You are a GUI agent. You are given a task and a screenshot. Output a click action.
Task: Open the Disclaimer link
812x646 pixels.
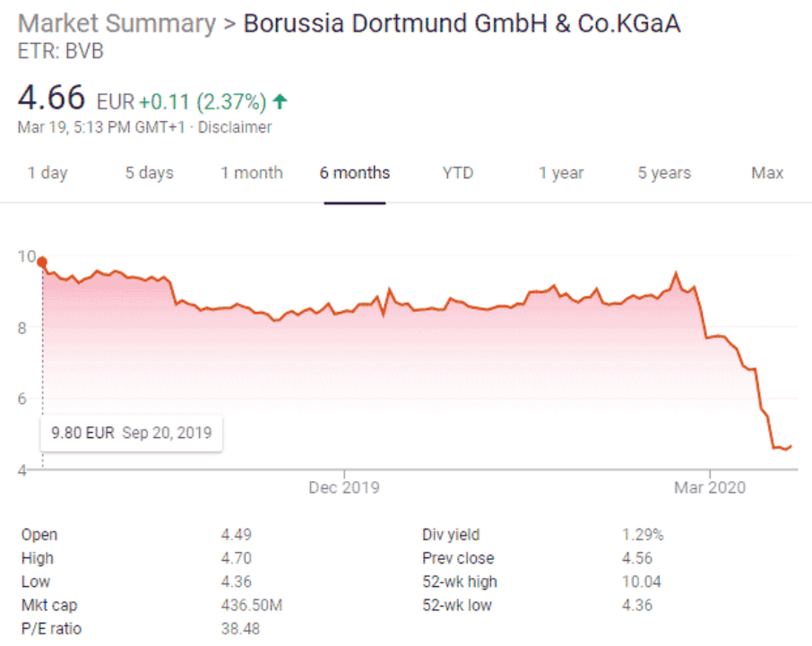235,127
